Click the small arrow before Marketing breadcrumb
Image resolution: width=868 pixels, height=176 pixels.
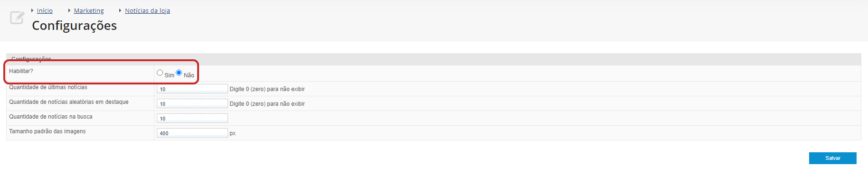pyautogui.click(x=69, y=10)
